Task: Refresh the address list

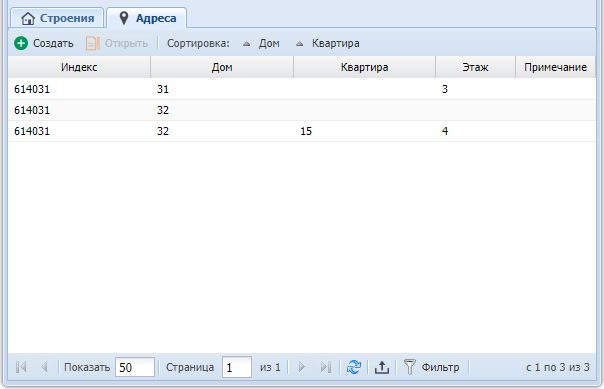Action: pyautogui.click(x=354, y=367)
